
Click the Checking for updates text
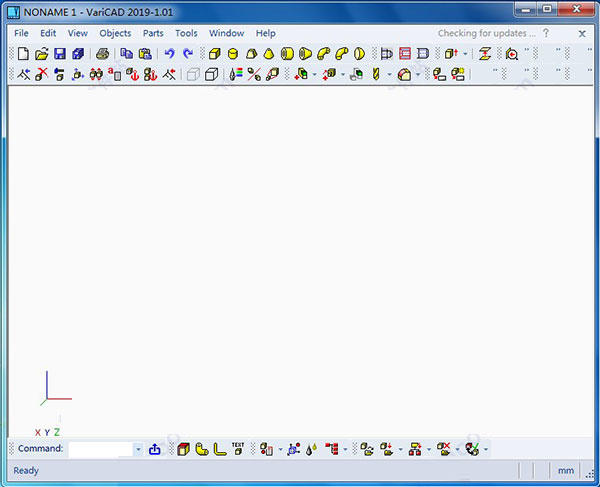click(x=486, y=33)
